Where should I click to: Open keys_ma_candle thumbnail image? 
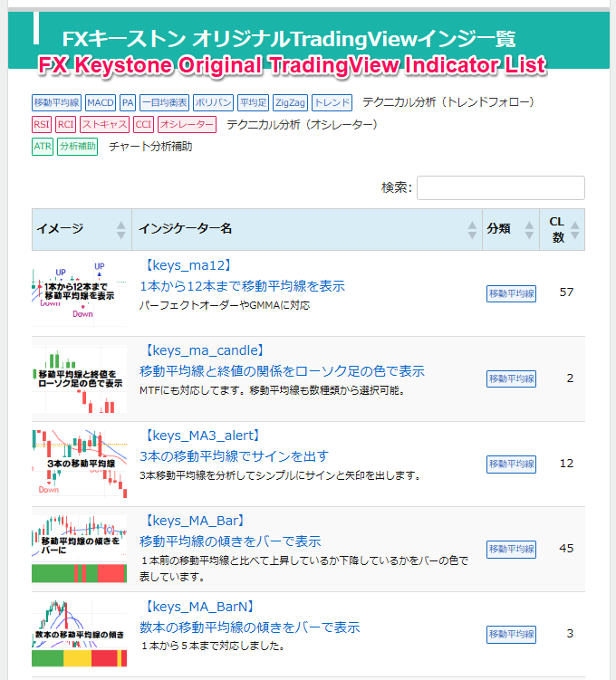pos(80,378)
